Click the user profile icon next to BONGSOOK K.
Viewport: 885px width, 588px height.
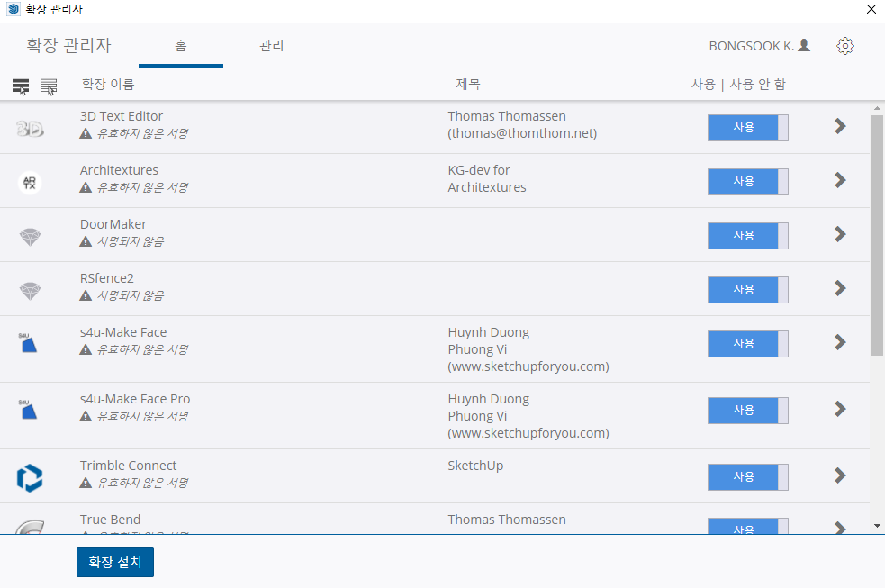tap(804, 45)
